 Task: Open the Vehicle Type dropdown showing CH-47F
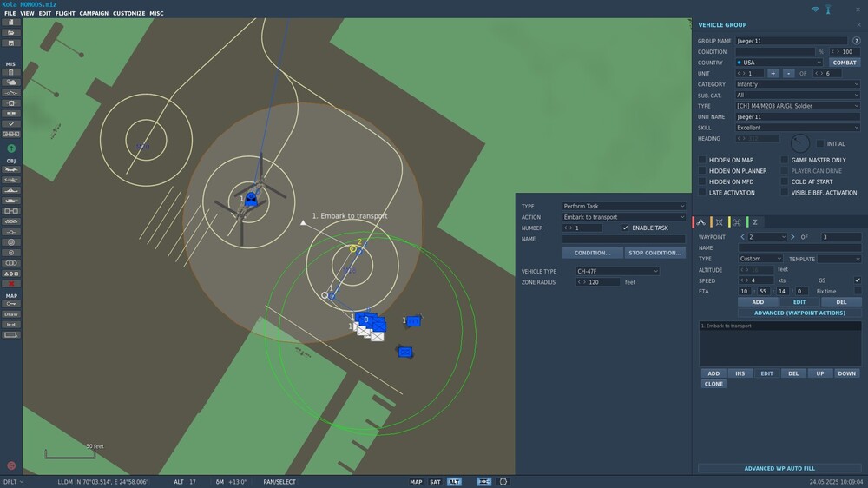617,272
